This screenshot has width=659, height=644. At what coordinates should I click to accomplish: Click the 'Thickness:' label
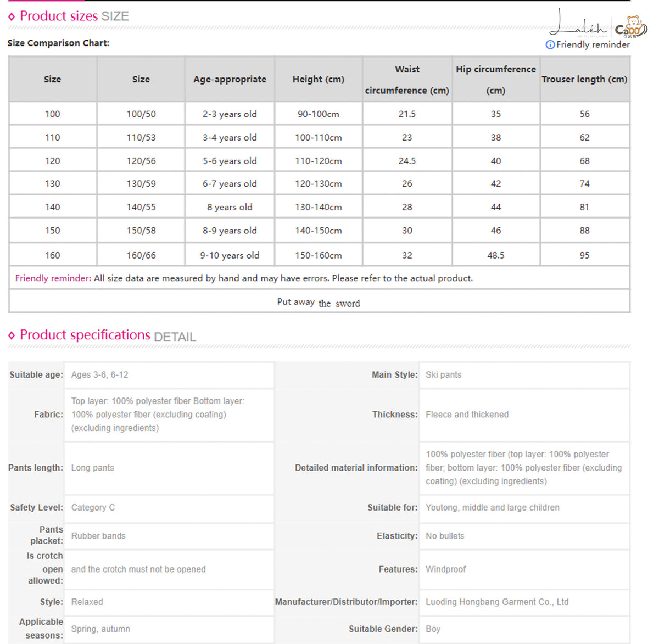pyautogui.click(x=395, y=415)
